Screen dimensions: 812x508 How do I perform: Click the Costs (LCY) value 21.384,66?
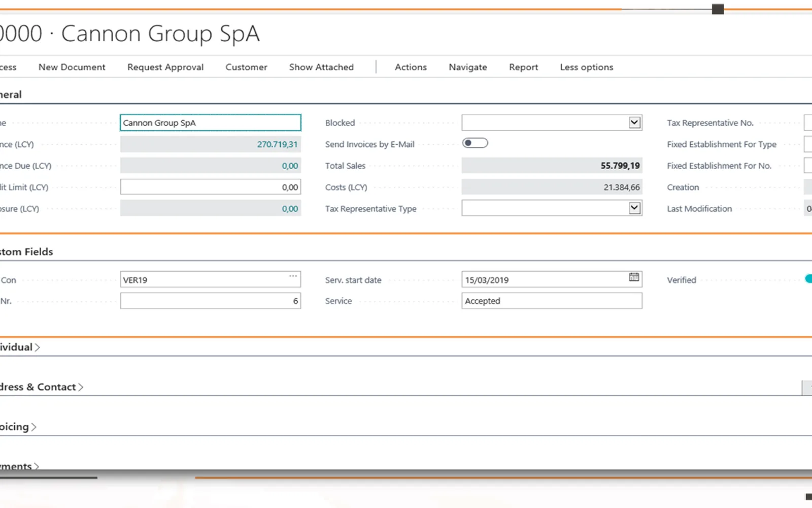pos(622,187)
